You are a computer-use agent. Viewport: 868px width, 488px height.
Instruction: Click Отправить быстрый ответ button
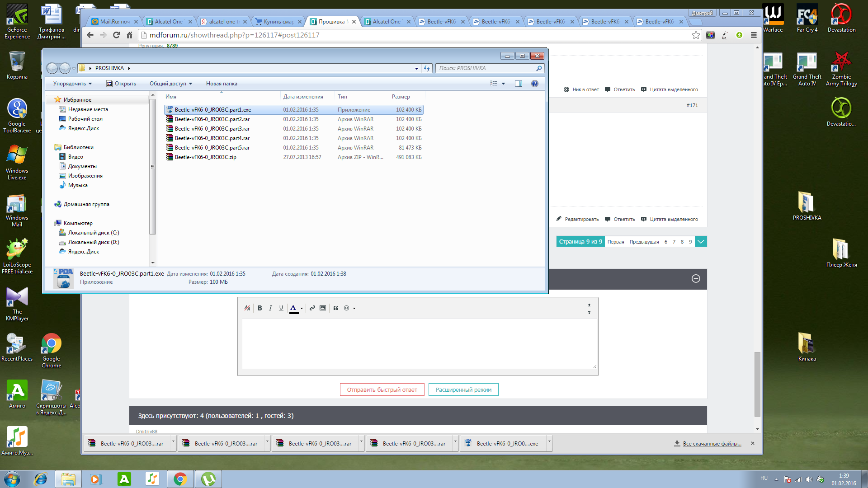point(382,389)
